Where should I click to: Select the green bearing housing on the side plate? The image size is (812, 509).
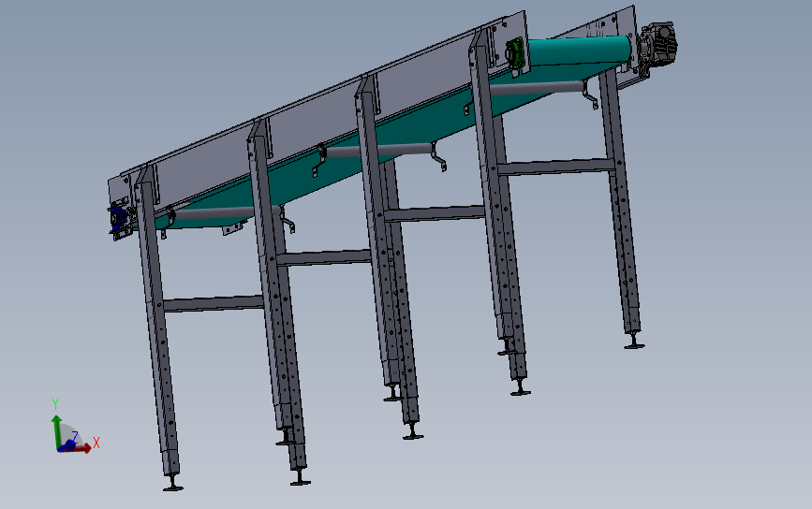pyautogui.click(x=515, y=52)
